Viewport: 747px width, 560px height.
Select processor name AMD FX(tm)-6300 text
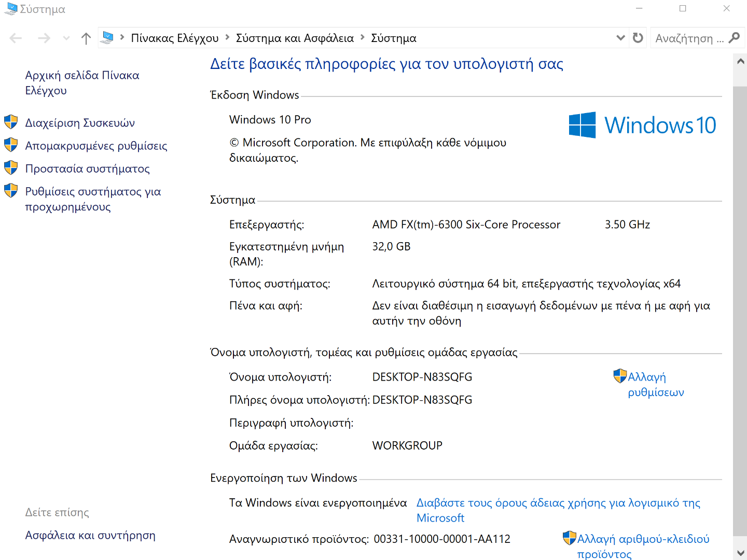tap(466, 225)
